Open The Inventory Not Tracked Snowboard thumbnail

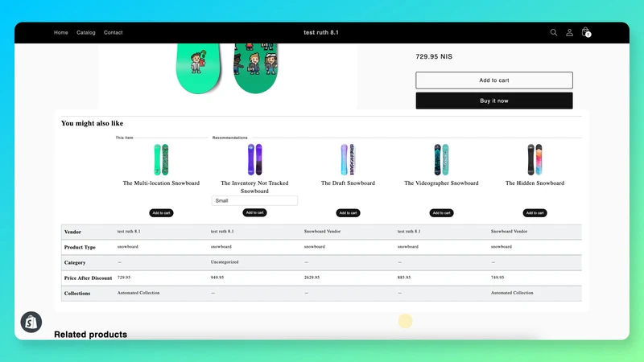click(254, 159)
